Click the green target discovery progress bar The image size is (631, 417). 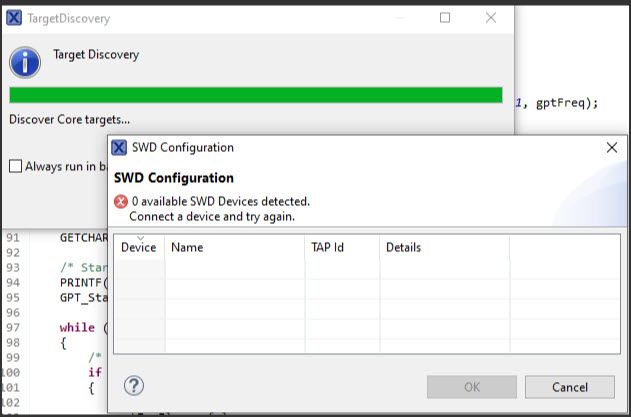pyautogui.click(x=255, y=95)
